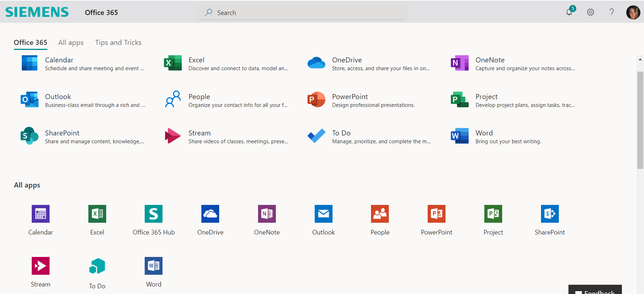Switch to the All apps tab

coord(71,42)
